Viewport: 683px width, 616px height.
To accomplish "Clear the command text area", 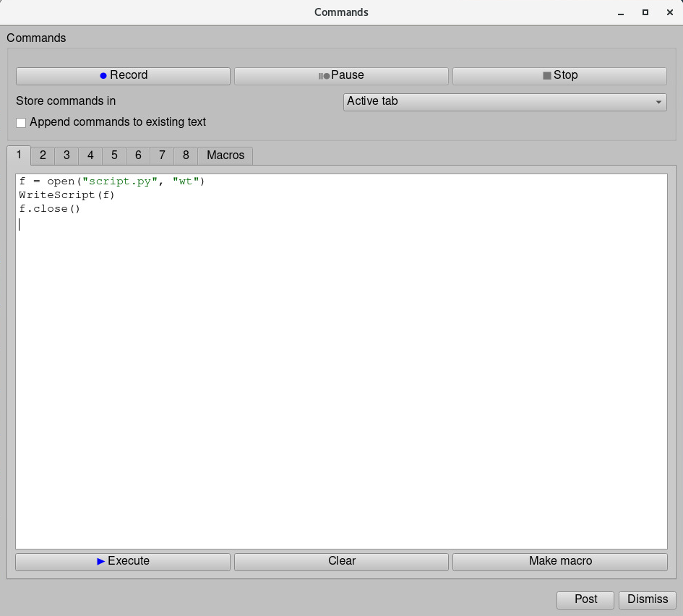I will click(x=341, y=562).
